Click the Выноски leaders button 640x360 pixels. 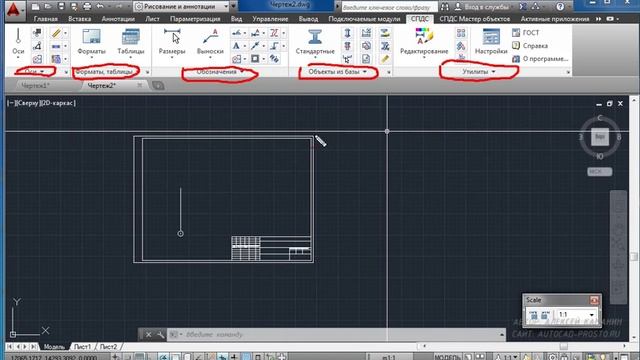pos(210,42)
